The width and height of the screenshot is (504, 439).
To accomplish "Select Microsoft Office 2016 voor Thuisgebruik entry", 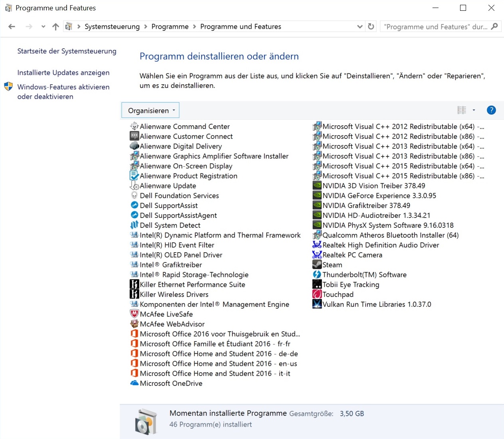I will click(215, 334).
